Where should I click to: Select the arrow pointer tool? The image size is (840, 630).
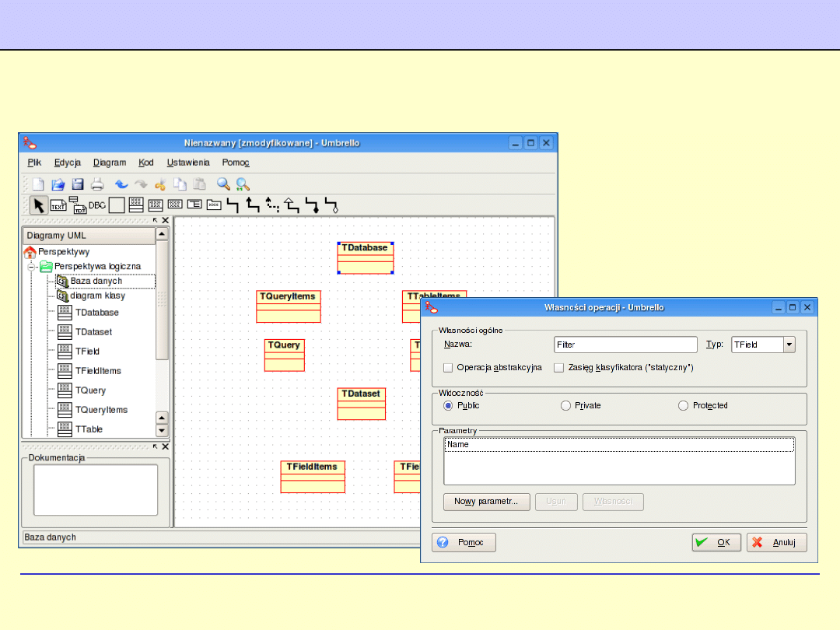point(38,205)
